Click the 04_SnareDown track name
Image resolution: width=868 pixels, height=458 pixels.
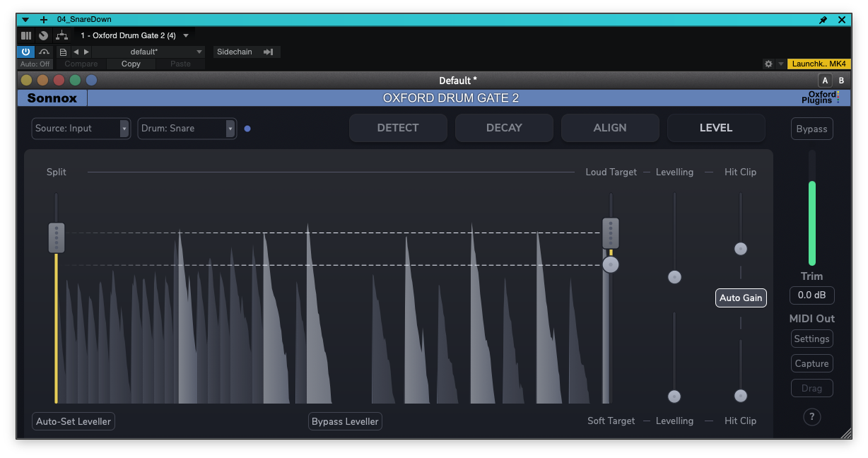pos(84,20)
